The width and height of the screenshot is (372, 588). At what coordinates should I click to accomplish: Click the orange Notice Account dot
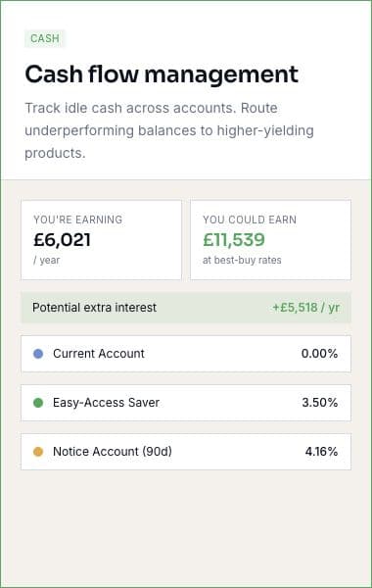click(x=38, y=452)
